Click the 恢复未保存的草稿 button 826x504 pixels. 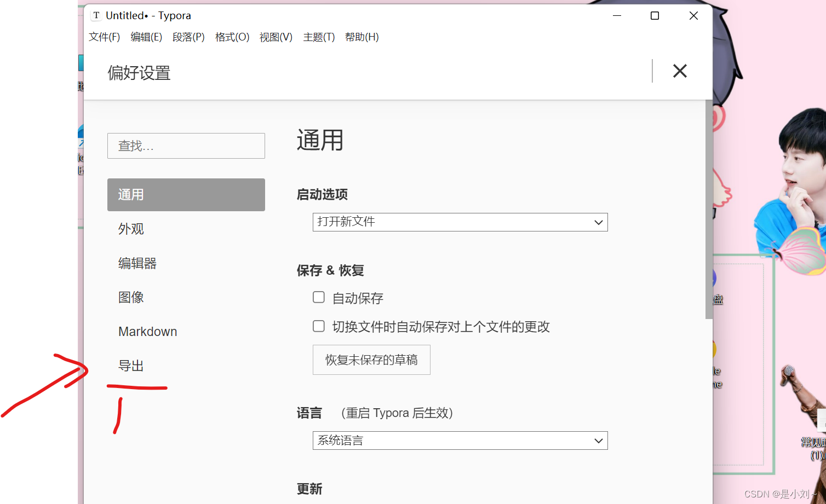click(x=371, y=360)
